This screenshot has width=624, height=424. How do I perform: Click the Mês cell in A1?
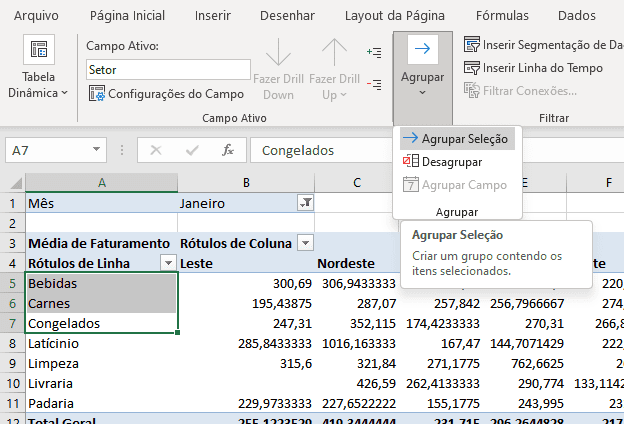(101, 203)
